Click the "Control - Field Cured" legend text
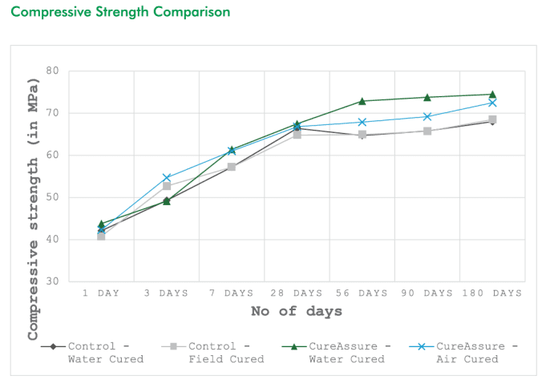 227,353
